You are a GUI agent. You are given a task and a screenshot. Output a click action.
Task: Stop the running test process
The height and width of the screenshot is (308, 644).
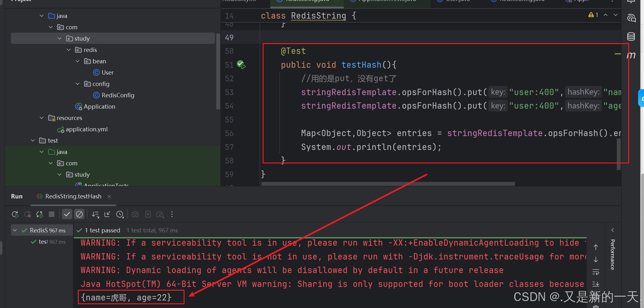(52, 214)
